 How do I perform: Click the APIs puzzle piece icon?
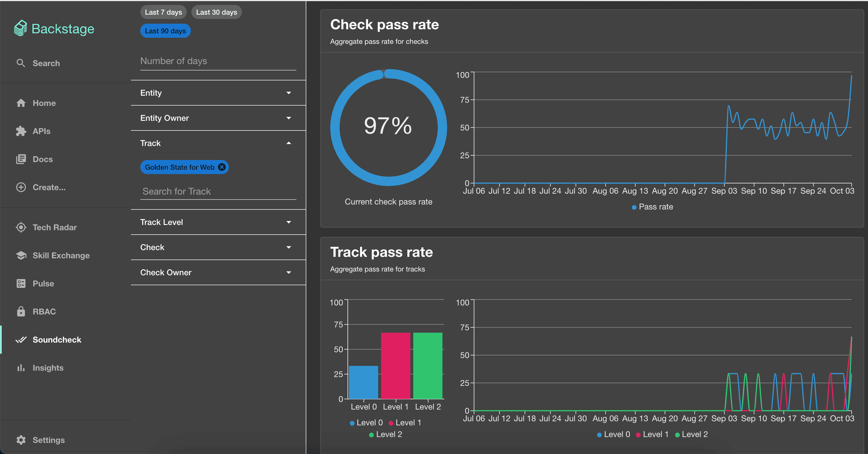(x=20, y=131)
